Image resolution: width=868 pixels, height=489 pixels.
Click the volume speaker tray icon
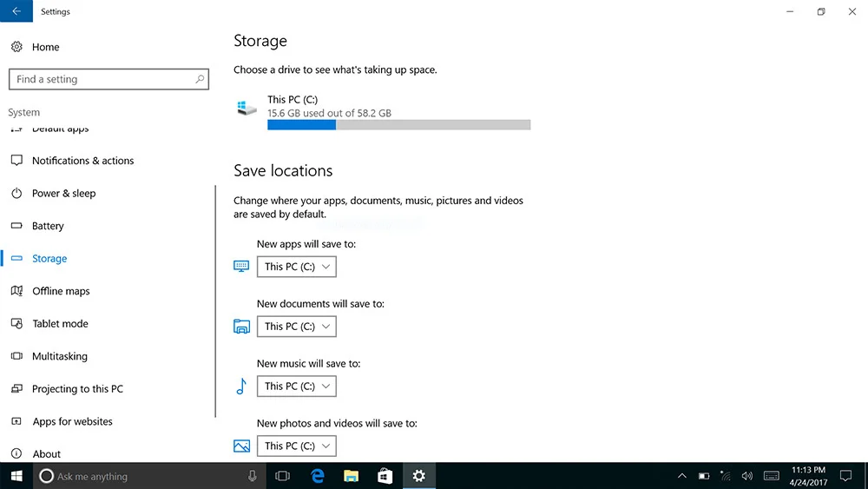[x=746, y=476]
